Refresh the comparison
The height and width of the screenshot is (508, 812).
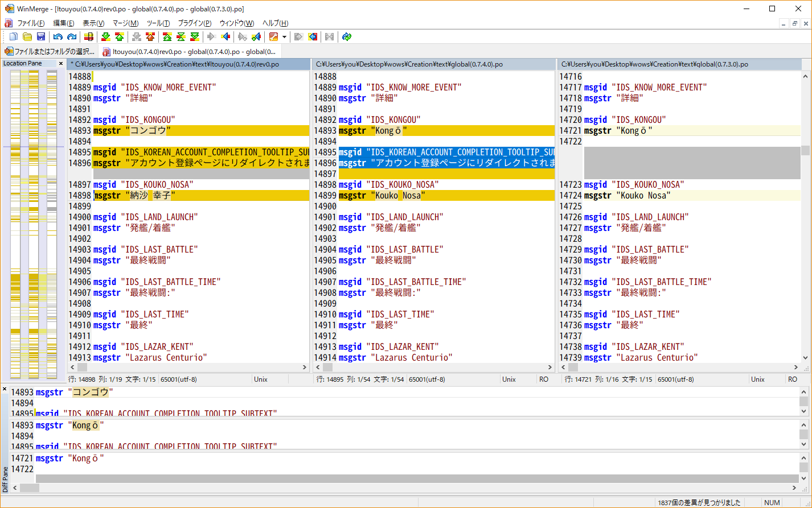[346, 37]
